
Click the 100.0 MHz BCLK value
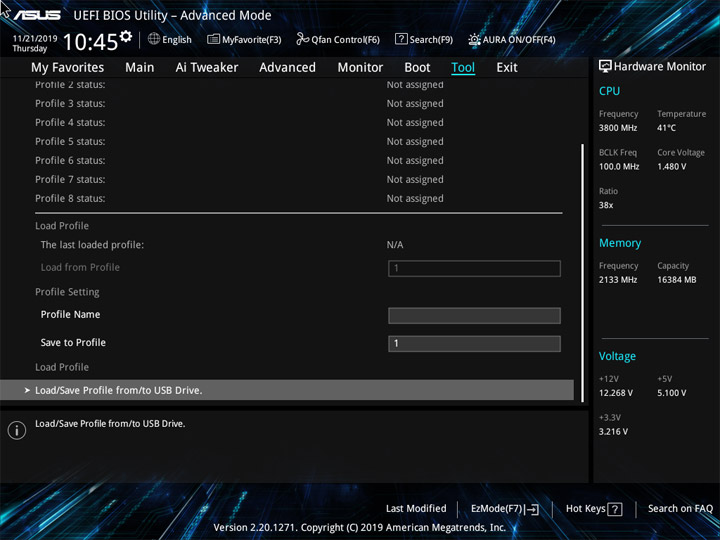[x=619, y=167]
